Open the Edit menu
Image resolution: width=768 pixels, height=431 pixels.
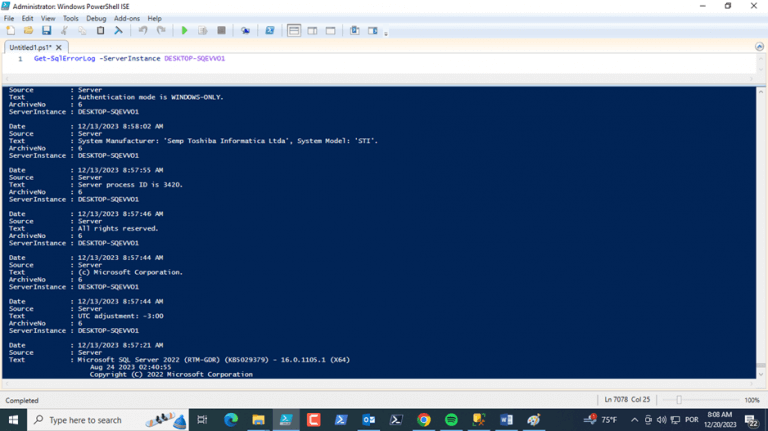pyautogui.click(x=27, y=18)
